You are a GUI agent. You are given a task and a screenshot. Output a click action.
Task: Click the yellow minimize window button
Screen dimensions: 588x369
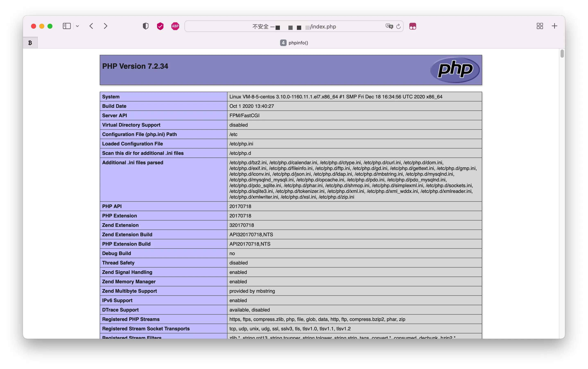[x=42, y=26]
